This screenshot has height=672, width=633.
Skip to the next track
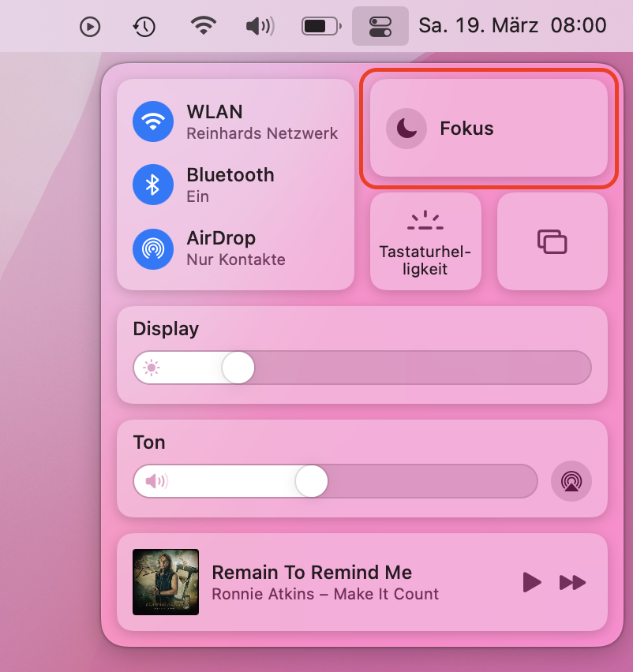pyautogui.click(x=572, y=582)
